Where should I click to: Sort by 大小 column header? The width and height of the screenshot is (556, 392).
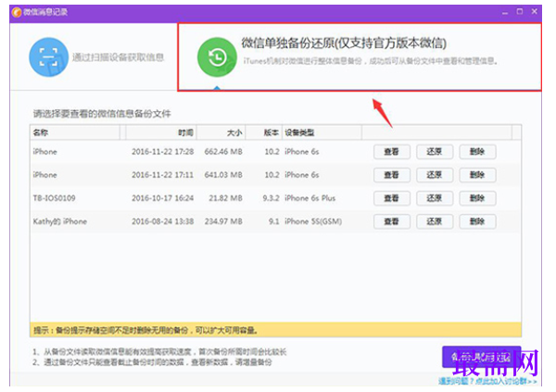221,133
